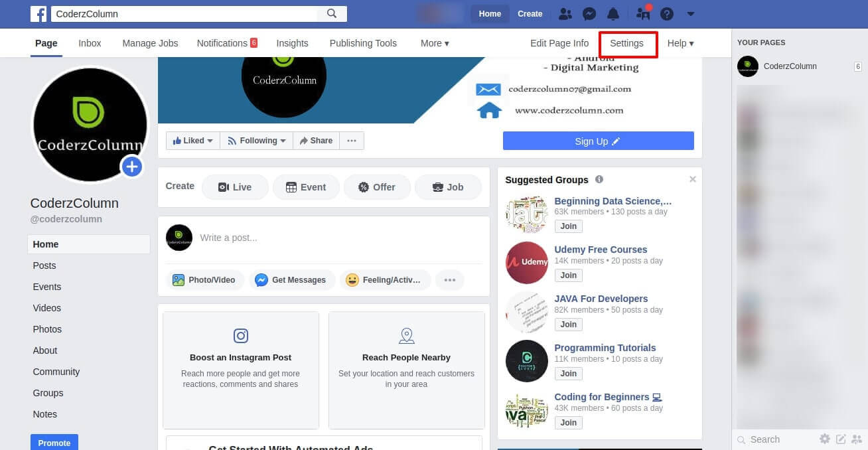Image resolution: width=868 pixels, height=450 pixels.
Task: Open the Insights tab
Action: point(292,43)
